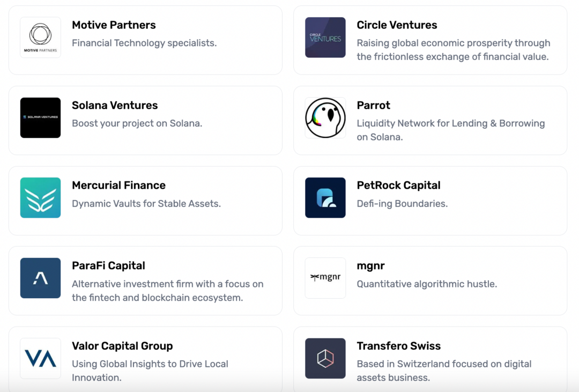This screenshot has width=579, height=392.
Task: Click the Circle Ventures logo icon
Action: click(325, 38)
